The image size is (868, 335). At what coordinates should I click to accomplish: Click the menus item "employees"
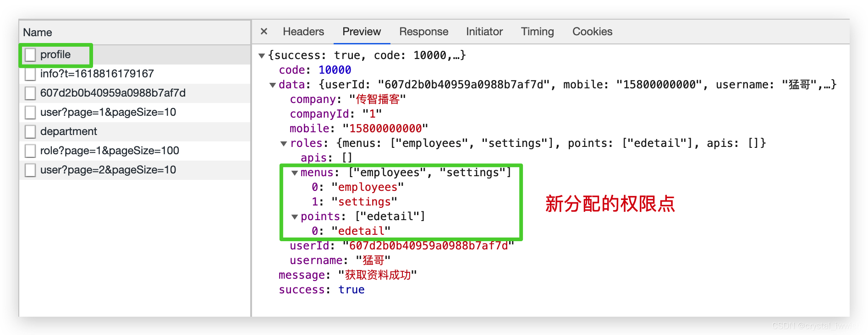point(368,187)
